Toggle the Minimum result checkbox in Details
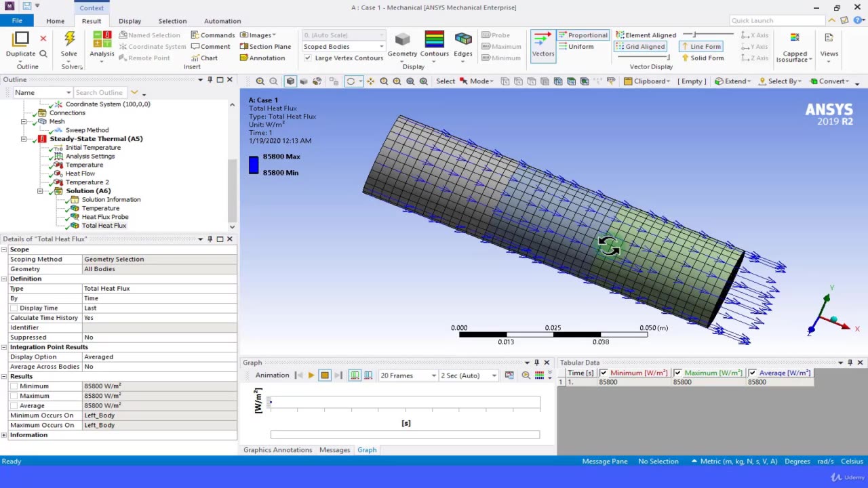The width and height of the screenshot is (868, 488). coord(14,386)
